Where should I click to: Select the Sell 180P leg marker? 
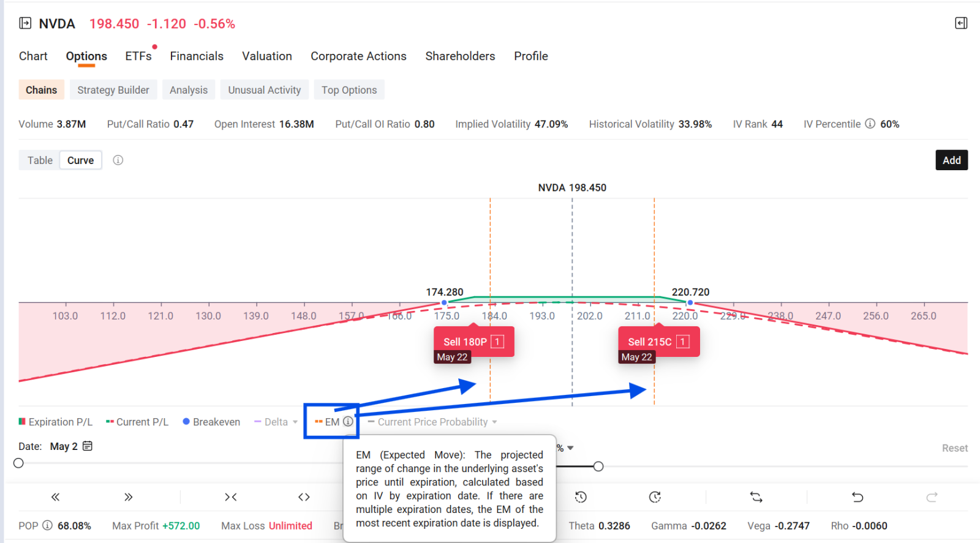coord(473,342)
